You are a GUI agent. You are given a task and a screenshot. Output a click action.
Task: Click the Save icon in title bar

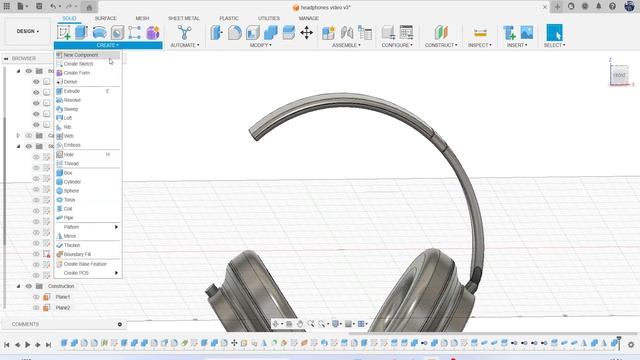pos(39,7)
